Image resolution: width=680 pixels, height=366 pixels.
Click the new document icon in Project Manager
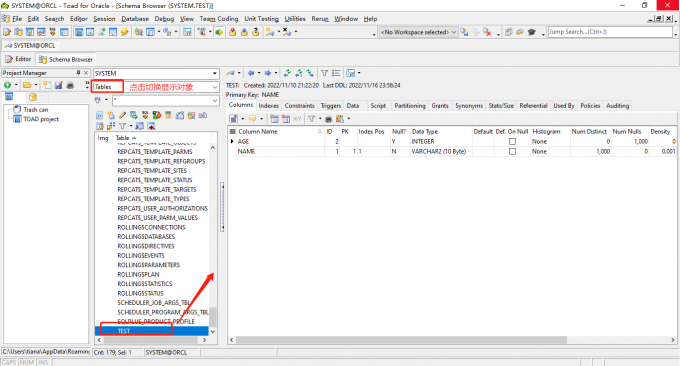tap(47, 85)
